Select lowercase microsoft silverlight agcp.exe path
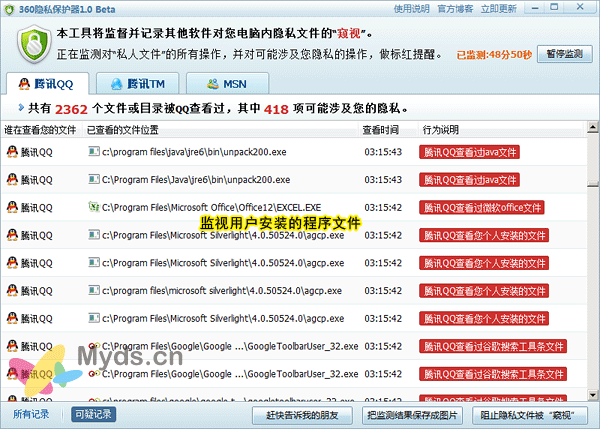 click(x=222, y=291)
